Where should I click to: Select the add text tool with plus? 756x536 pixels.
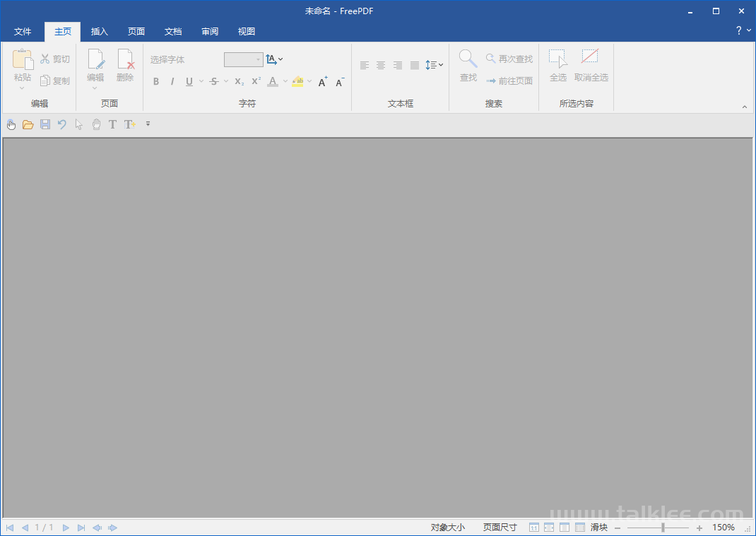[129, 125]
